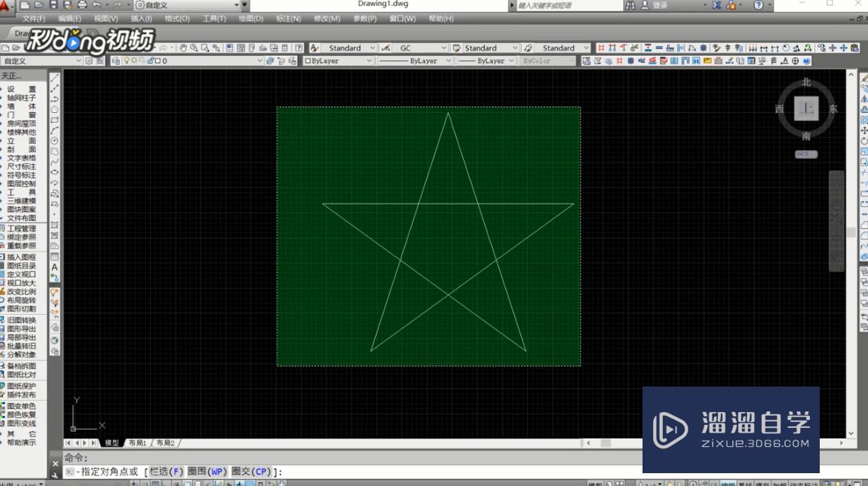Open the 视图(V) menu
The image size is (868, 486).
(x=106, y=19)
